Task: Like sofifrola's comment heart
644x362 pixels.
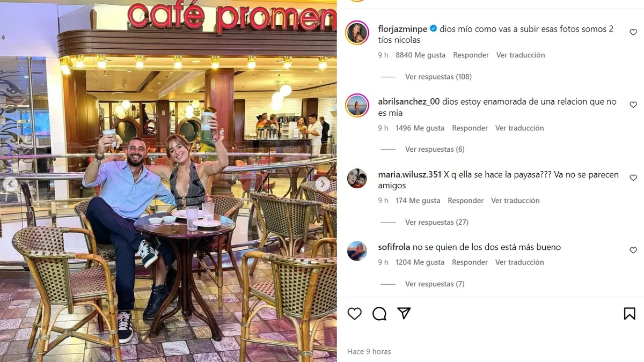Action: coord(633,250)
